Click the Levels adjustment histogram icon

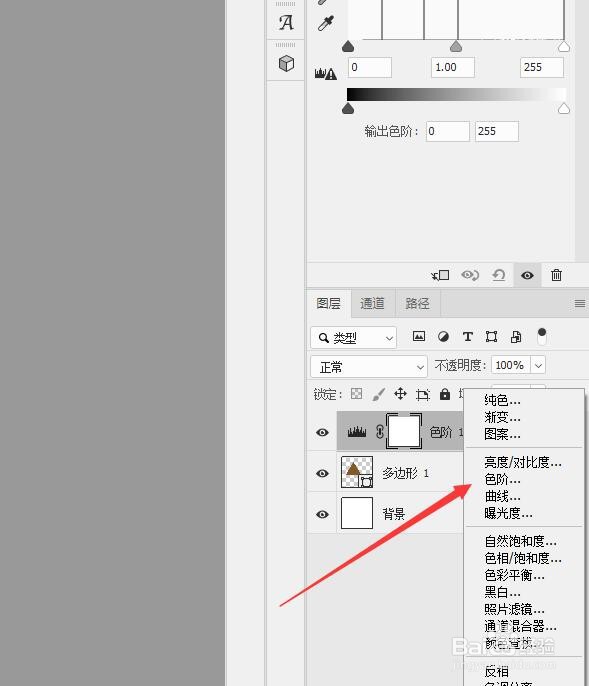click(x=357, y=432)
